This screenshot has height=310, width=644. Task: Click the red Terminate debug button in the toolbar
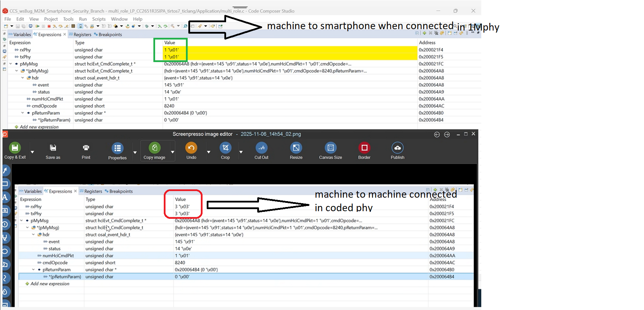pos(49,26)
